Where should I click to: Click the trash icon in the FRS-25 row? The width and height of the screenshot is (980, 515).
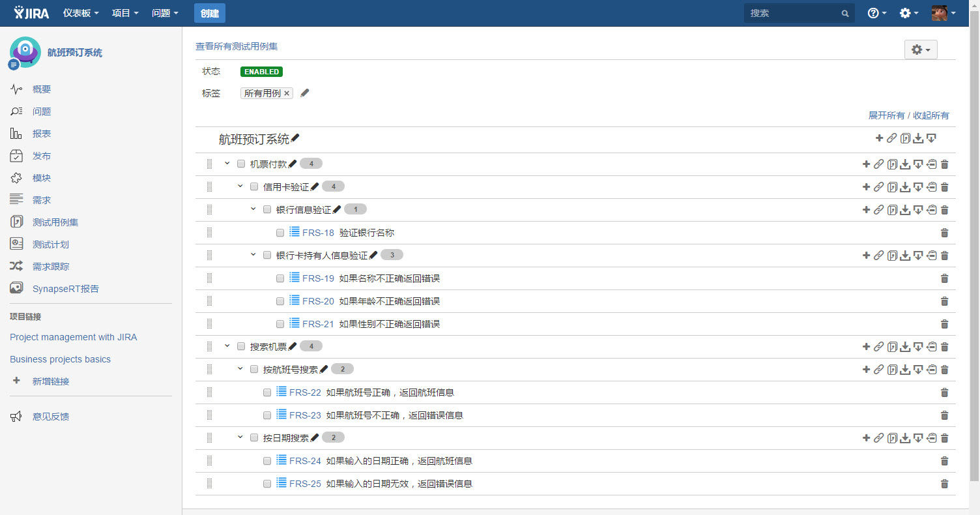[945, 484]
